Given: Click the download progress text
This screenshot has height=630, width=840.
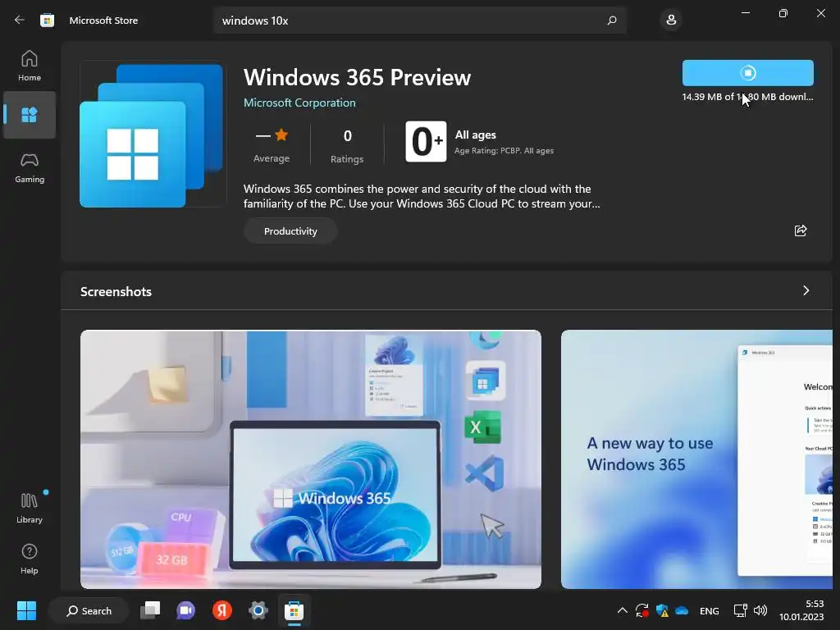Looking at the screenshot, I should coord(747,97).
